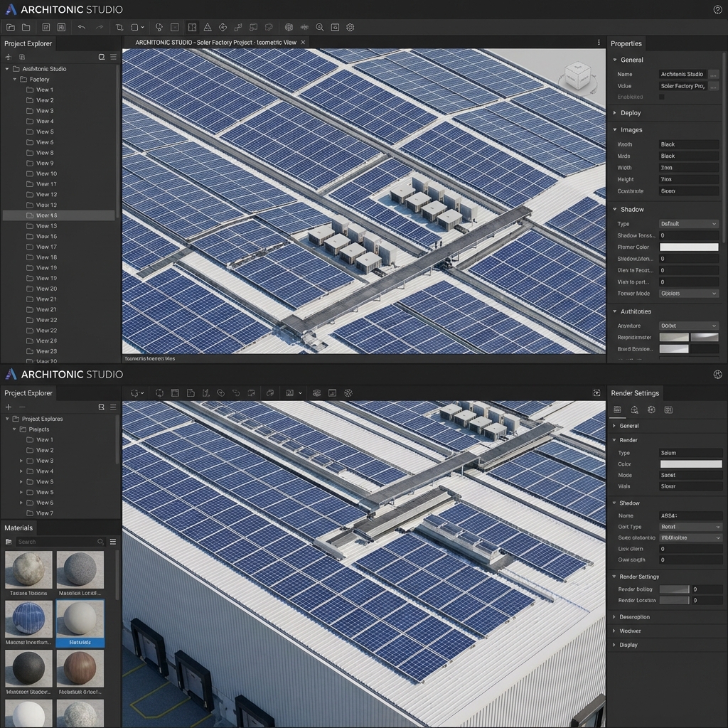Click the zoom magnifier icon in top toolbar
The width and height of the screenshot is (728, 728).
coord(319,27)
